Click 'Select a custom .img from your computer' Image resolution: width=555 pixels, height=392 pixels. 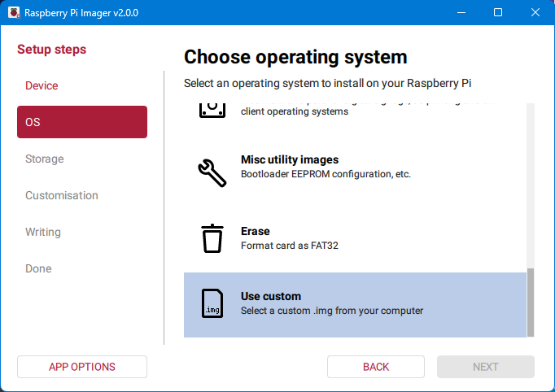coord(332,311)
